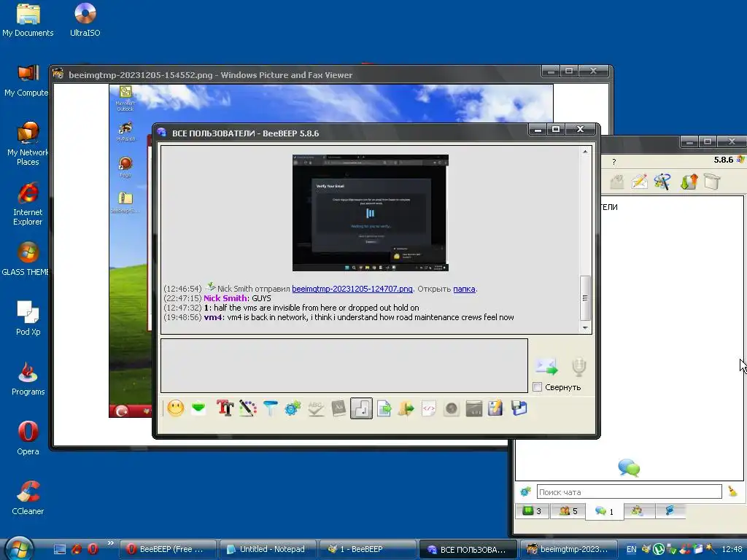Click the chat bubbles icon in main window
The image size is (747, 560).
629,467
